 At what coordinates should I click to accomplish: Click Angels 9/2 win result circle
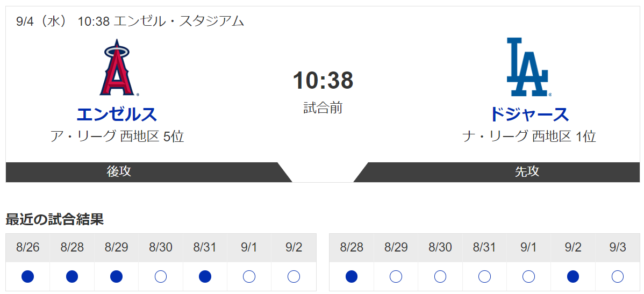click(x=294, y=277)
